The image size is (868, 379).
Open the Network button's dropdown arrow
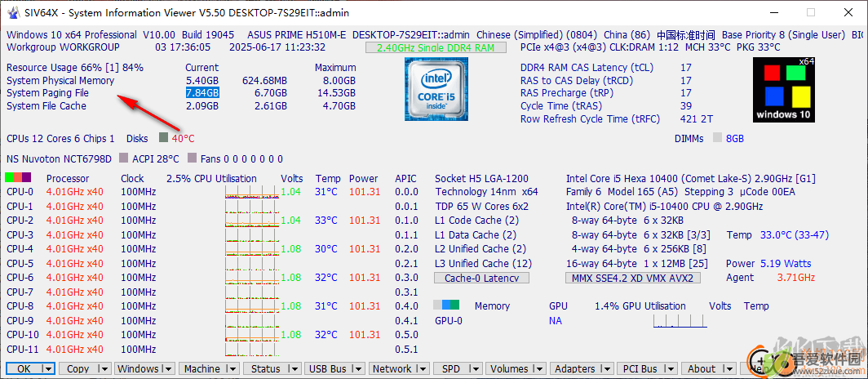click(x=423, y=369)
